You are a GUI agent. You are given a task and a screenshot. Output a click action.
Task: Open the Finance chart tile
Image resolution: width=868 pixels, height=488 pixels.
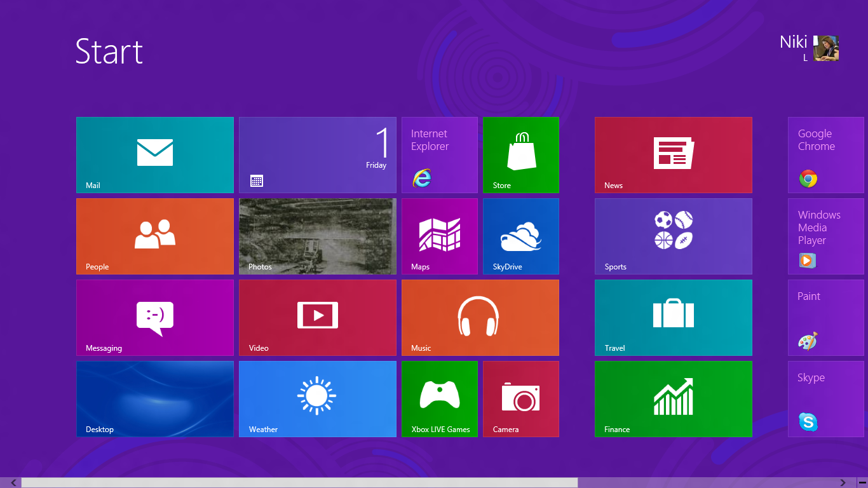click(674, 399)
